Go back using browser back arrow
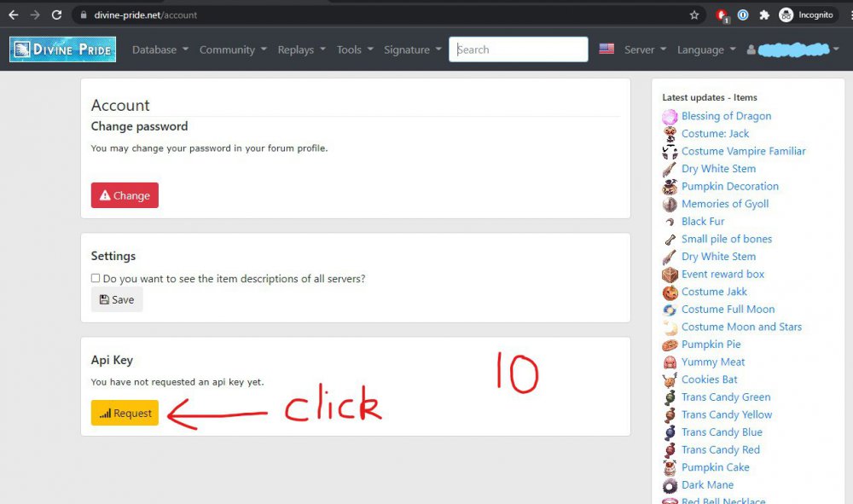 pyautogui.click(x=14, y=14)
